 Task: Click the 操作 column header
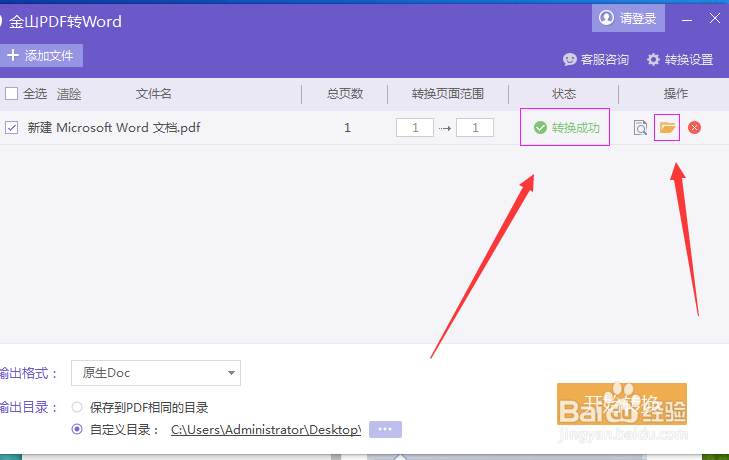tap(676, 94)
